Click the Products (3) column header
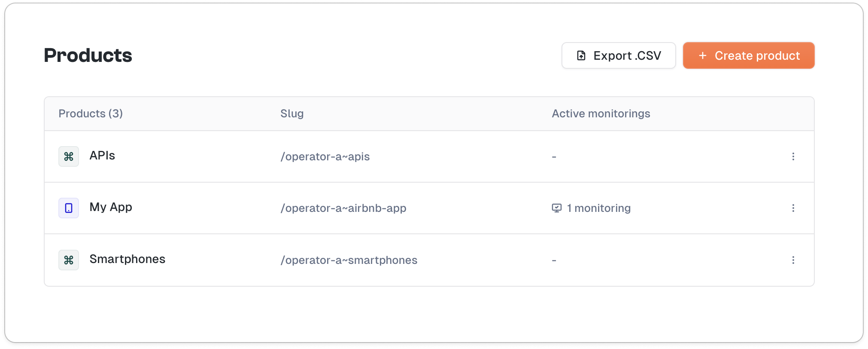868x349 pixels. 91,113
